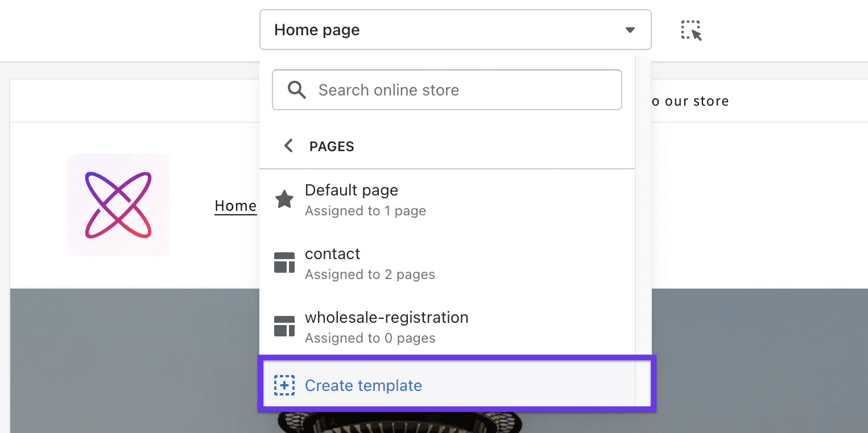Click the Create template link
The width and height of the screenshot is (868, 433).
pyautogui.click(x=363, y=385)
